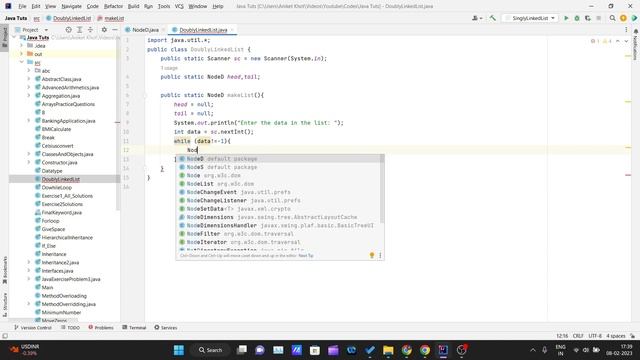
Task: Select NodeList org.w3c.dom suggestion
Action: coord(280,184)
